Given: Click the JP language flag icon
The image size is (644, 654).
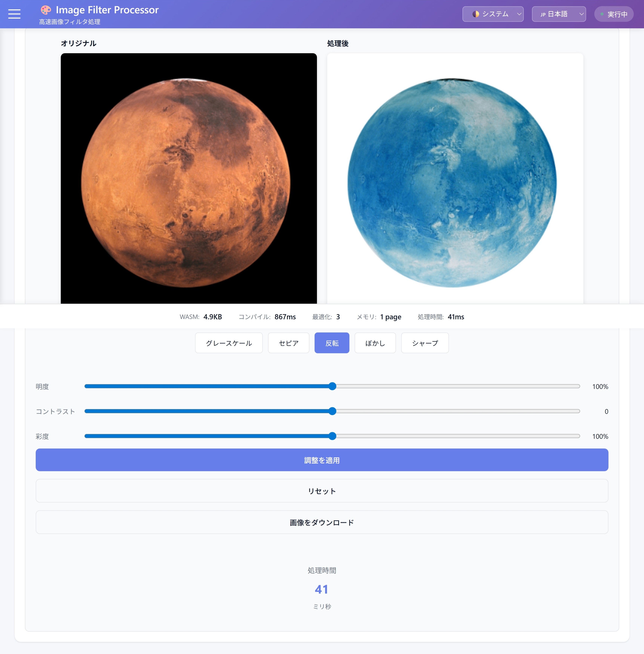Looking at the screenshot, I should click(x=542, y=15).
